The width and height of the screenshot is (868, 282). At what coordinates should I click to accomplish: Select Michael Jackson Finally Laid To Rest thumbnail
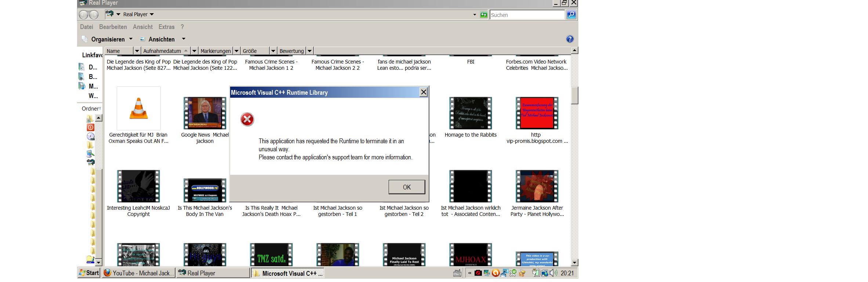[404, 255]
